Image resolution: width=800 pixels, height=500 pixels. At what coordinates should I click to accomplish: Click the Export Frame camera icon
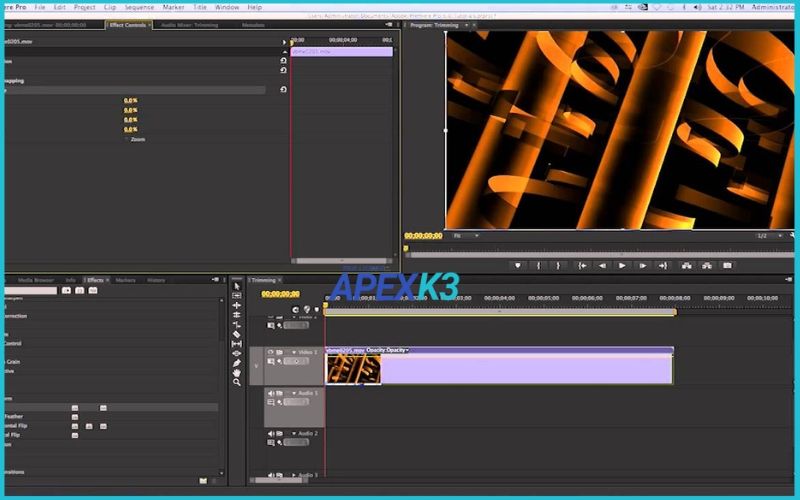tap(727, 266)
